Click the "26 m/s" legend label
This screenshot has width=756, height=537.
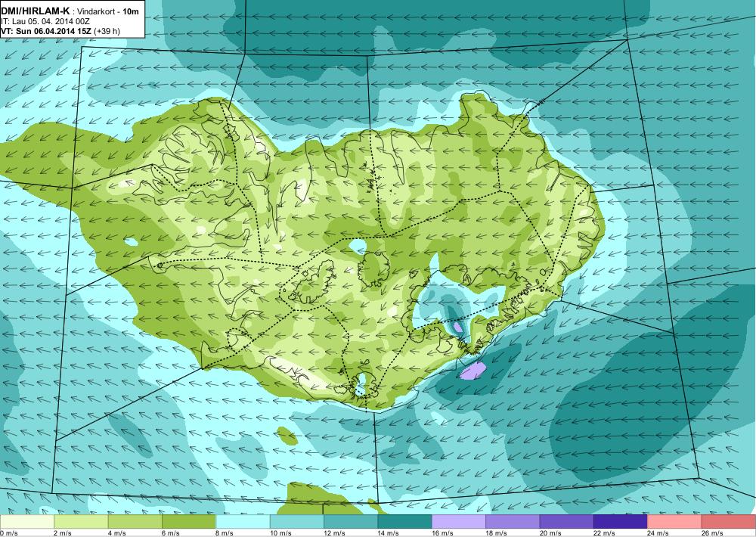click(713, 533)
